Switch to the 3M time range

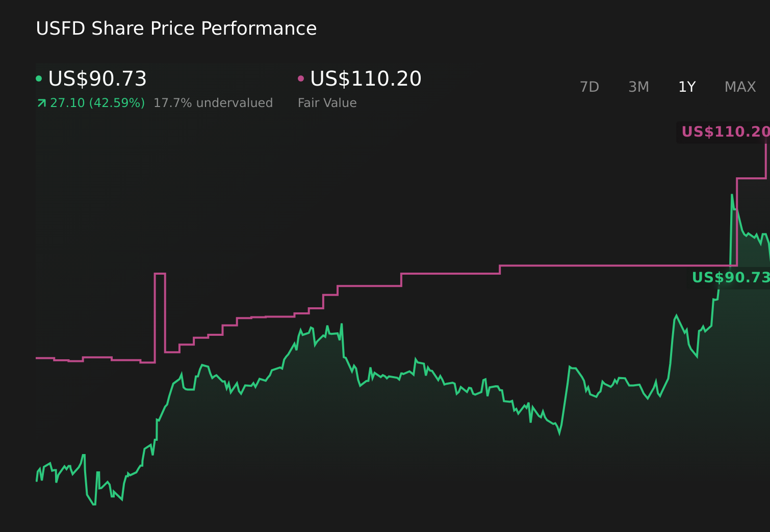coord(638,87)
